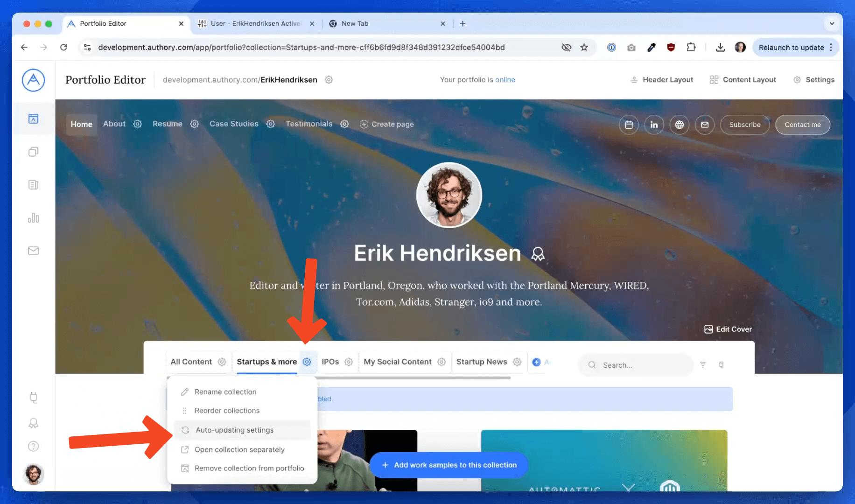Click the badge icon beside Erik Hendriksen
This screenshot has width=855, height=504.
coord(538,254)
